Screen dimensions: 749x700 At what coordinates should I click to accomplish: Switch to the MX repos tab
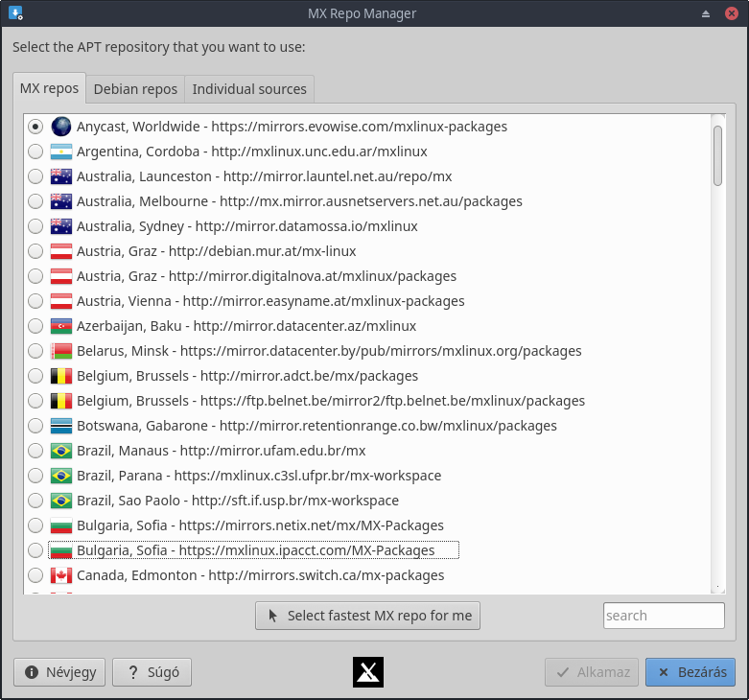(x=49, y=88)
